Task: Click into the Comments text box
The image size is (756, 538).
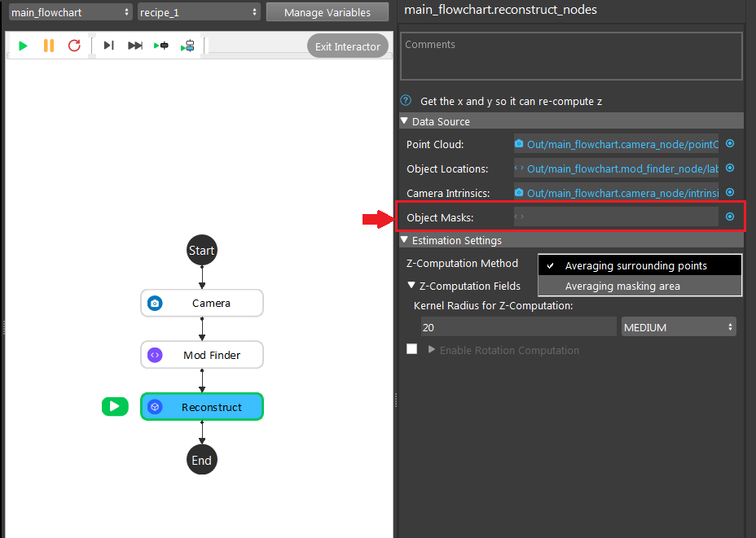Action: pyautogui.click(x=571, y=56)
